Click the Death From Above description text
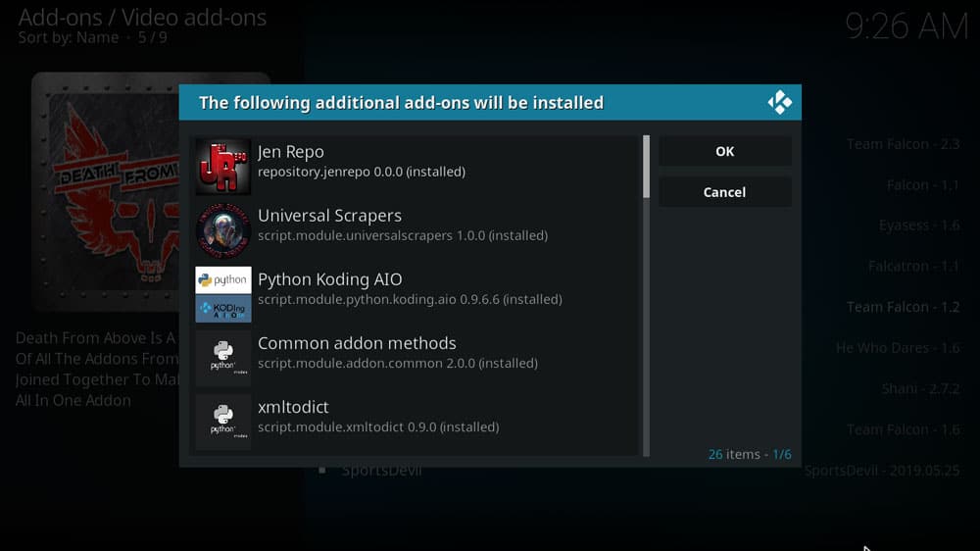980x551 pixels. pyautogui.click(x=97, y=369)
